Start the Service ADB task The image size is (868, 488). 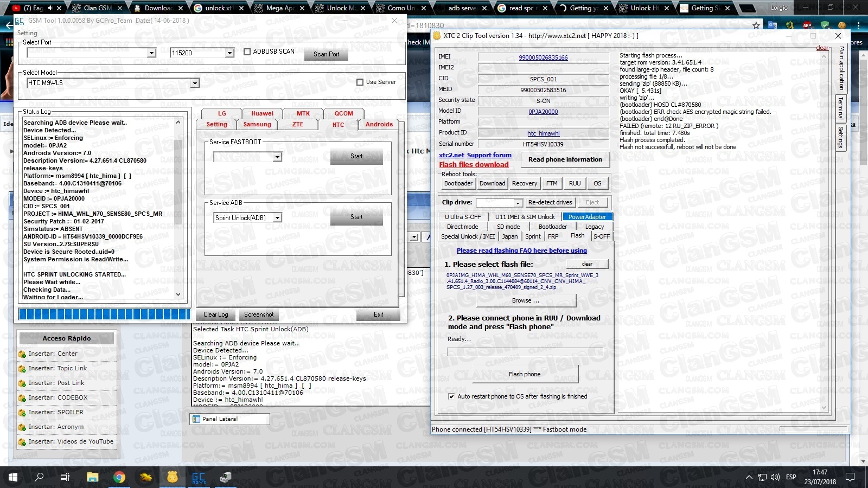click(x=356, y=217)
